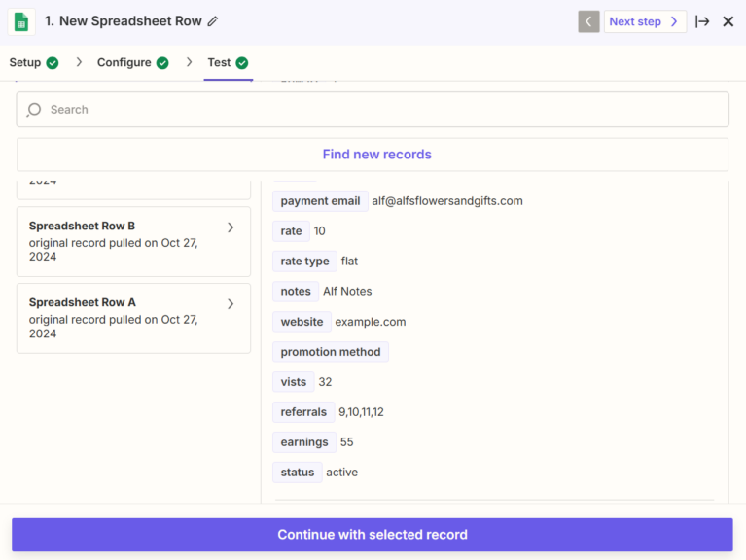Click the referrals field label
Viewport: 746px width, 560px height.
(303, 412)
